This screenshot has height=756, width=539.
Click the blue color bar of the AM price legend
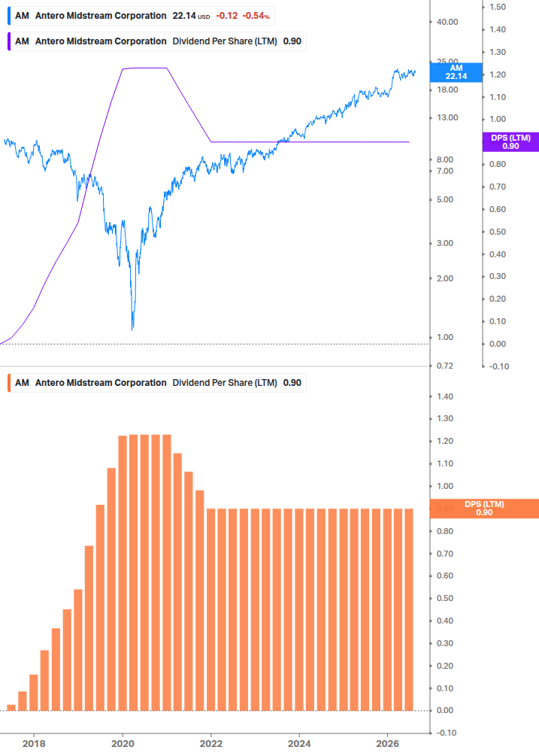click(x=9, y=16)
